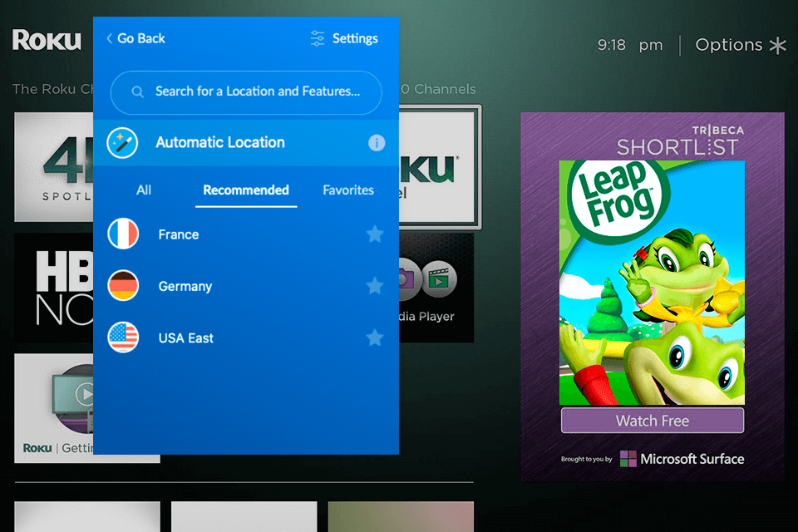Click the search magnifier icon
This screenshot has height=532, width=798.
[x=137, y=91]
